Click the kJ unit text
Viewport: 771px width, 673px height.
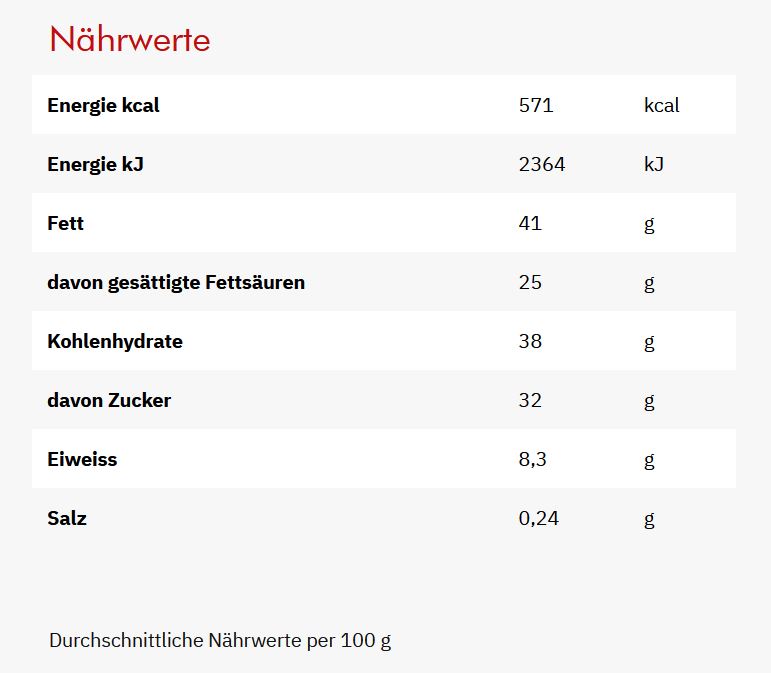click(x=654, y=164)
